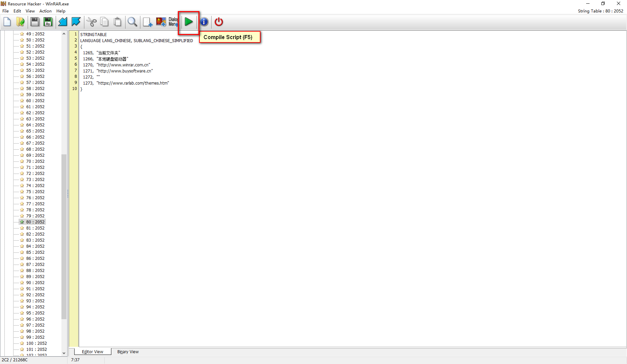Select tree item 100 : 2052

click(36, 343)
